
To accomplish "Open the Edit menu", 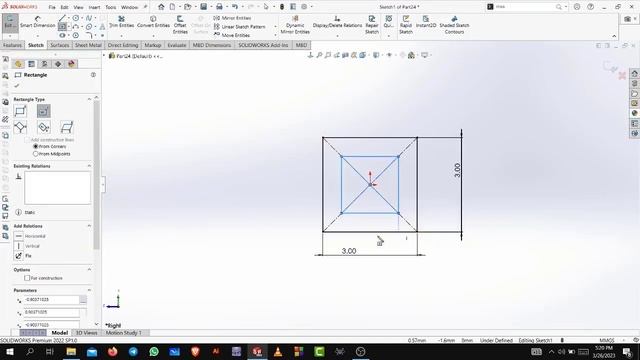I will pyautogui.click(x=64, y=7).
